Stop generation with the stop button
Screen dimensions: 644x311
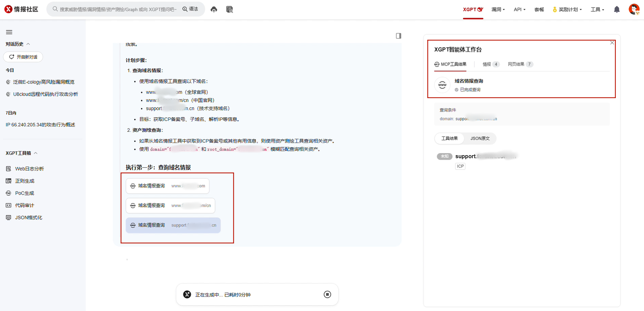pos(327,294)
